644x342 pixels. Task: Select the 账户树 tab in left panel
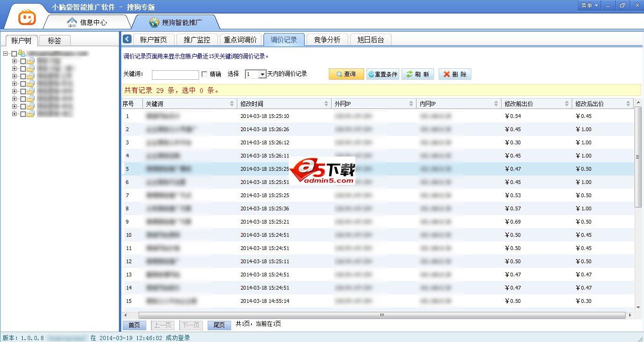click(21, 40)
